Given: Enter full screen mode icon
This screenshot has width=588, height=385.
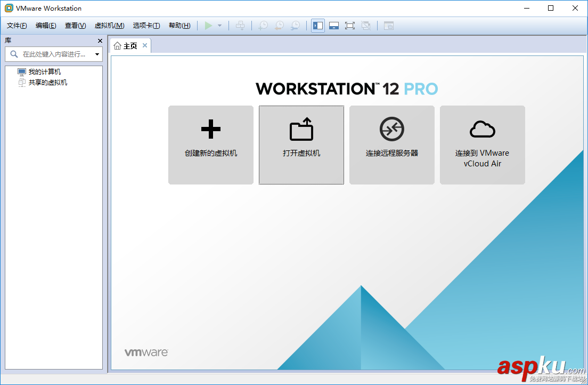Looking at the screenshot, I should tap(350, 26).
